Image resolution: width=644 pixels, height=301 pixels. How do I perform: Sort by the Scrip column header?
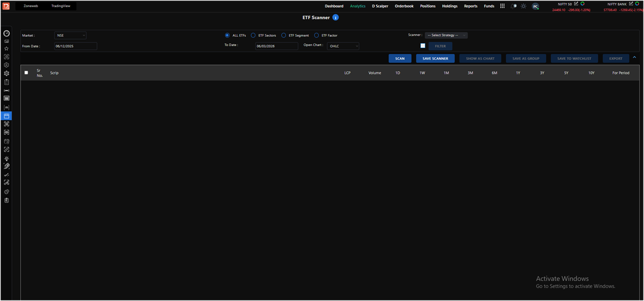54,73
